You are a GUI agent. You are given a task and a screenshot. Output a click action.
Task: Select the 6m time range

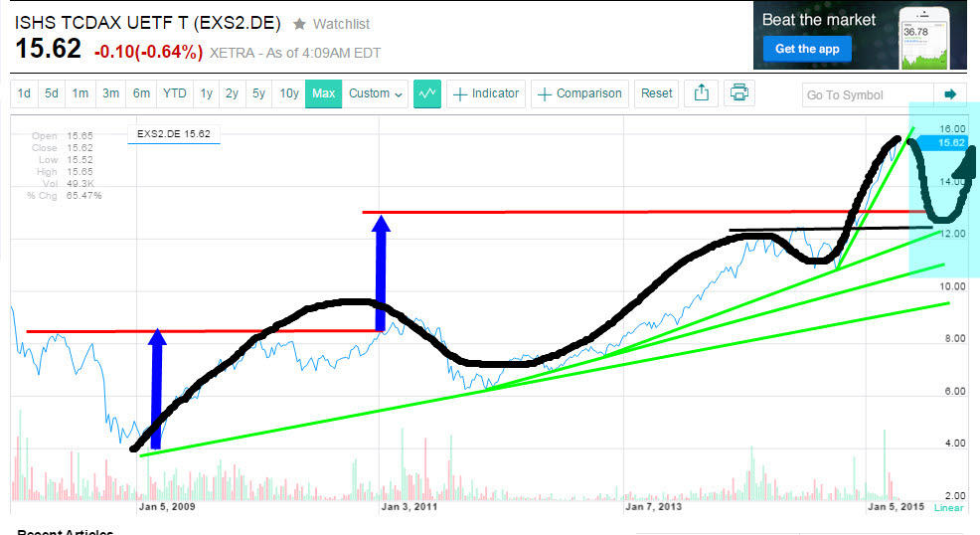(x=141, y=93)
